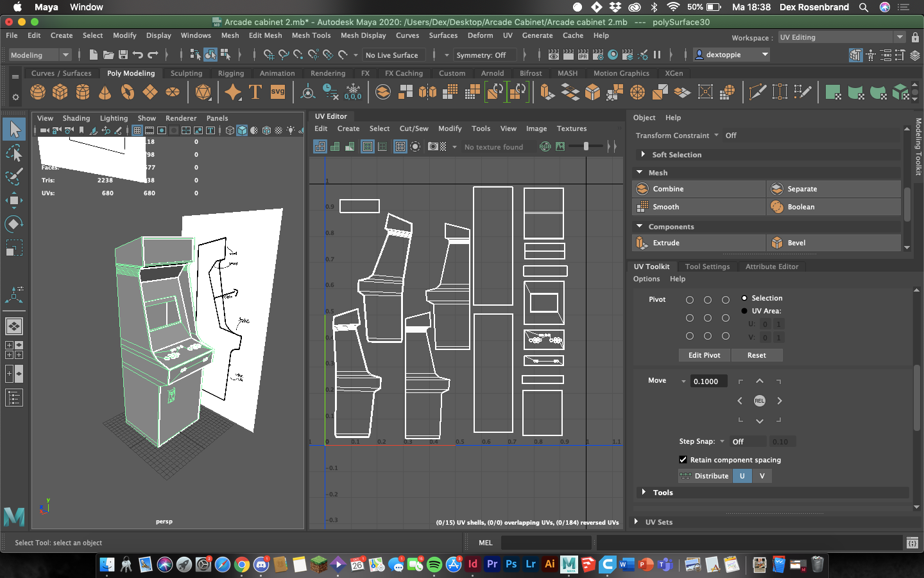Enable Retain component spacing checkbox
Image resolution: width=924 pixels, height=578 pixels.
tap(683, 460)
